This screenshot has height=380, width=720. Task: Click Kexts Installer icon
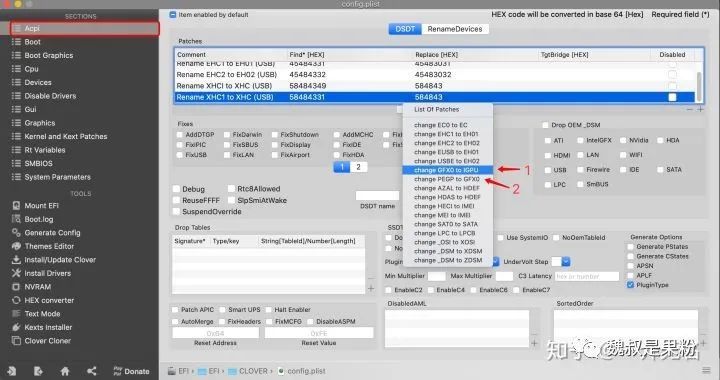pyautogui.click(x=16, y=327)
